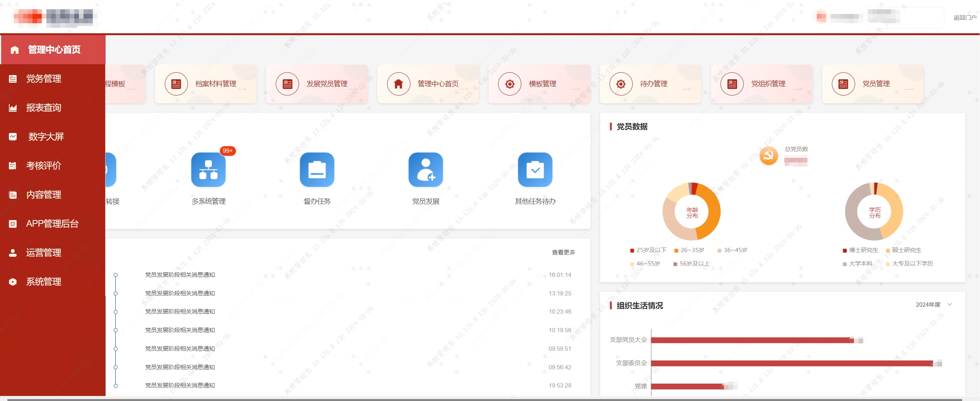980x401 pixels.
Task: Open the 运营管理 menu
Action: (x=53, y=253)
